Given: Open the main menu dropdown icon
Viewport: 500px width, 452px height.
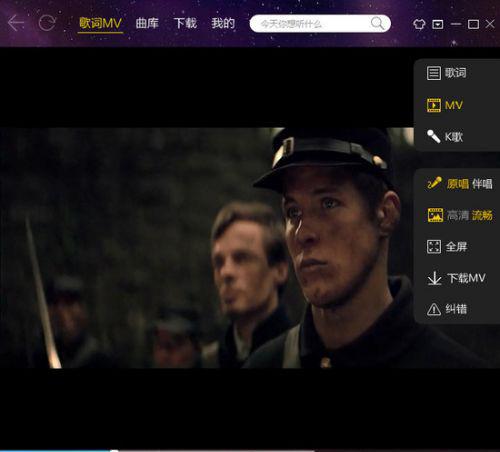Looking at the screenshot, I should tap(437, 24).
